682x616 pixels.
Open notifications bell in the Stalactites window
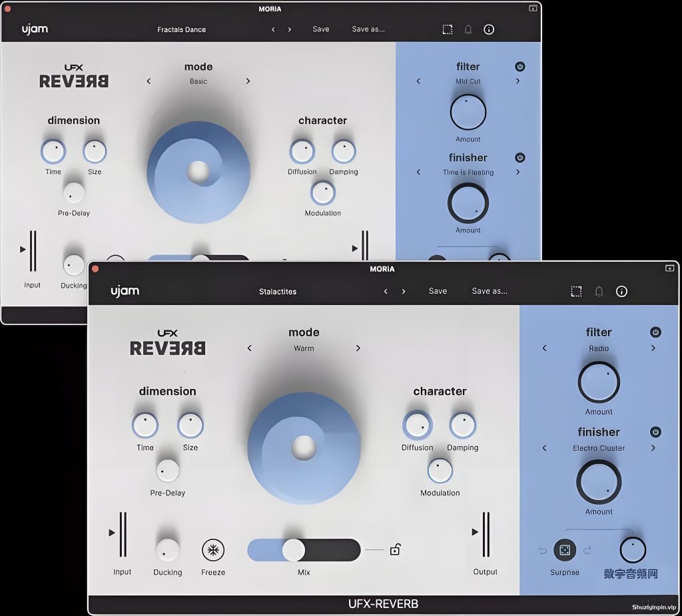tap(599, 292)
